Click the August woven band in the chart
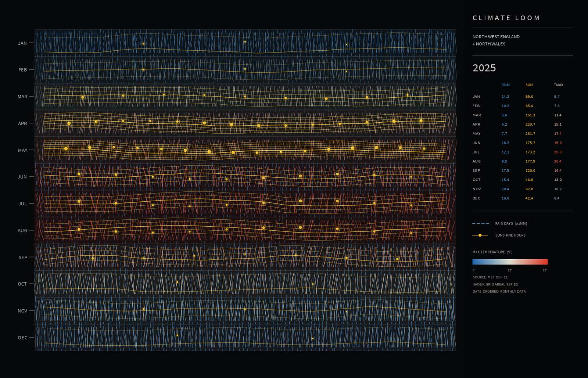588x378 pixels. click(245, 230)
